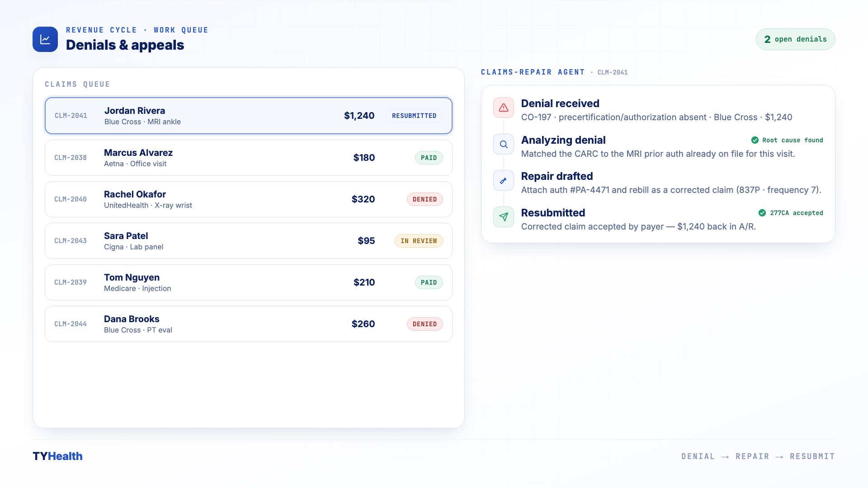This screenshot has height=488, width=868.
Task: Click the PAID tag on Tom Nguyen
Action: click(x=429, y=282)
